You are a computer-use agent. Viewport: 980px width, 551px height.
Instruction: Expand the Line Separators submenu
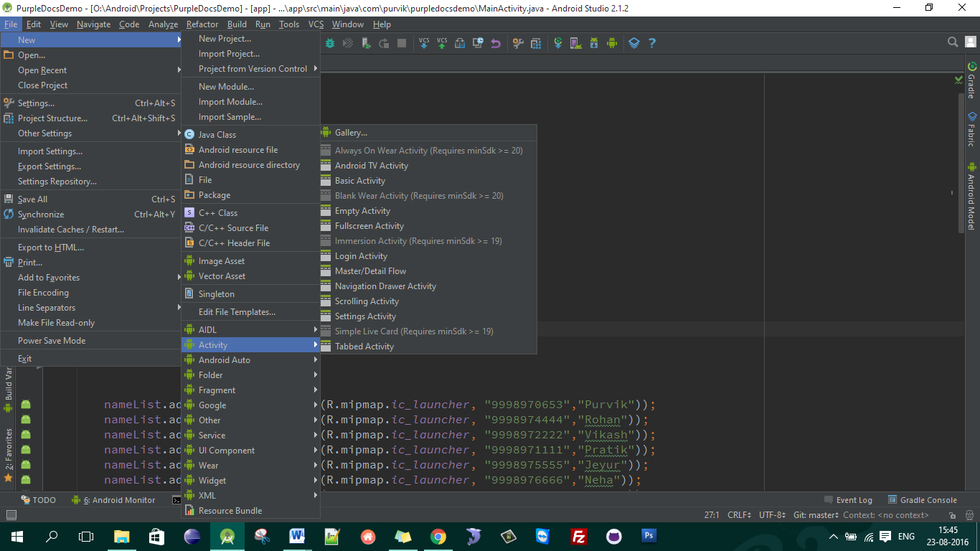[90, 308]
